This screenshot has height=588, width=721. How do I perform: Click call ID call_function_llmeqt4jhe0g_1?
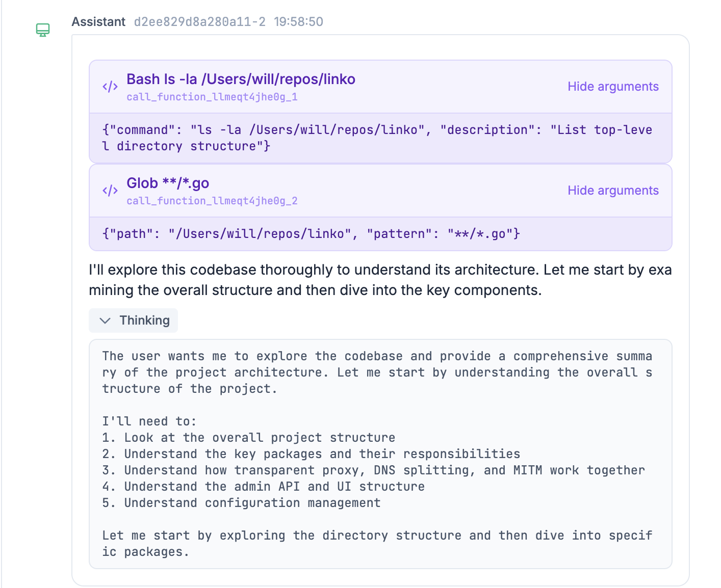coord(212,97)
